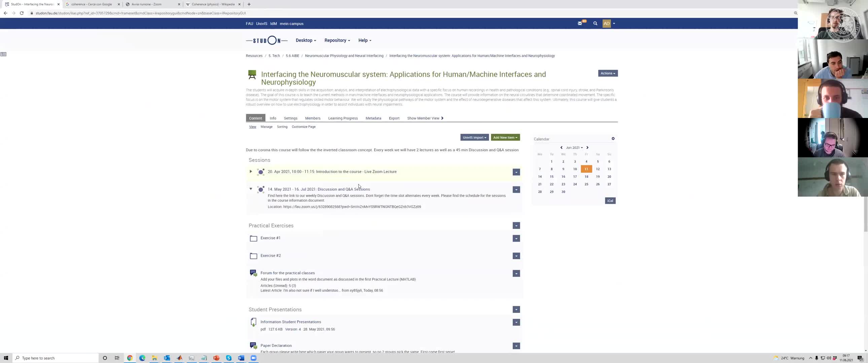Viewport: 868px width, 363px height.
Task: Expand the 20. Apr 2021 introduction session
Action: [x=251, y=172]
